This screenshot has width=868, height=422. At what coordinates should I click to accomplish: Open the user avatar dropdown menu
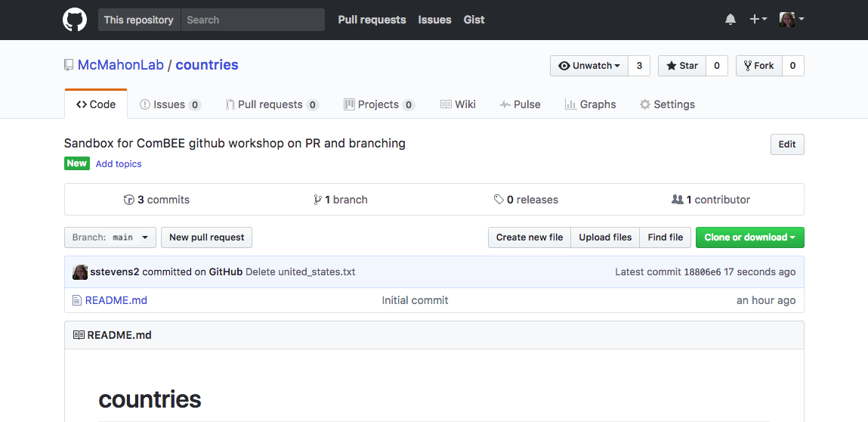pos(792,20)
